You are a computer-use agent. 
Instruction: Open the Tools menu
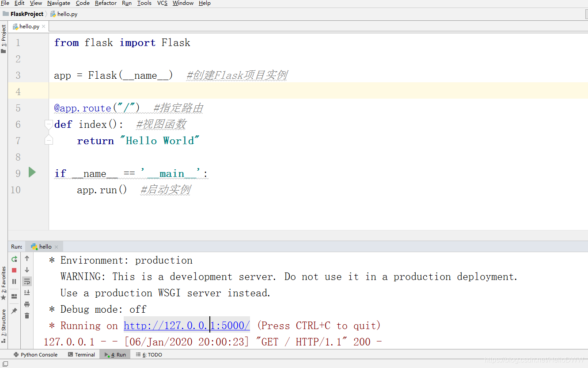pos(144,3)
